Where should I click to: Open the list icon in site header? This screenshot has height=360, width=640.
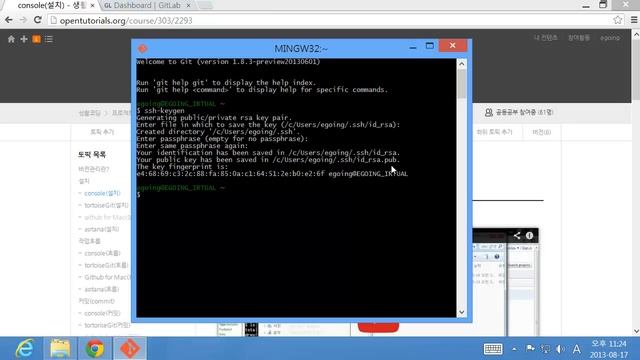click(x=49, y=39)
